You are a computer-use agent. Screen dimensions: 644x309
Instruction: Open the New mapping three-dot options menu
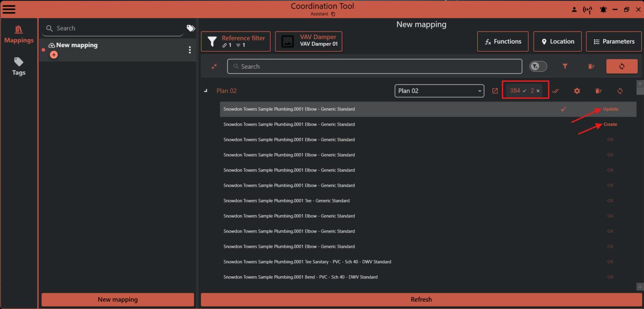tap(190, 49)
